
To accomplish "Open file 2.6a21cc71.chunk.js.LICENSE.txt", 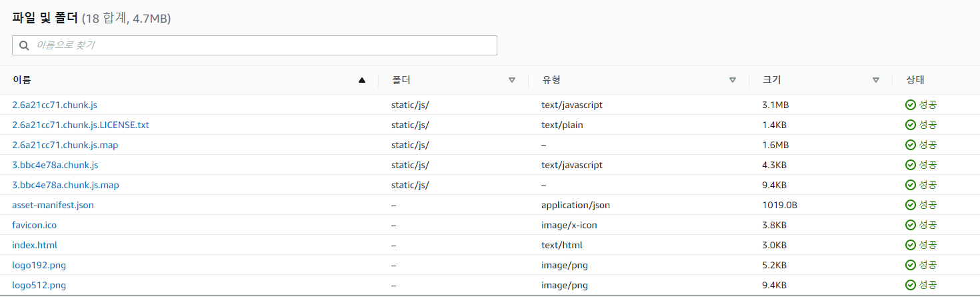I will click(81, 125).
